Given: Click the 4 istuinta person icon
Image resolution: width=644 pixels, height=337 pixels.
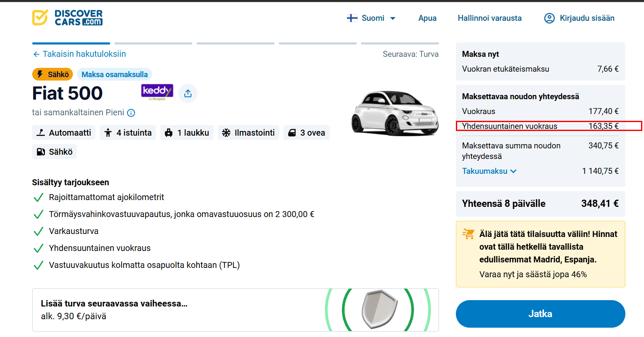Looking at the screenshot, I should pos(108,133).
